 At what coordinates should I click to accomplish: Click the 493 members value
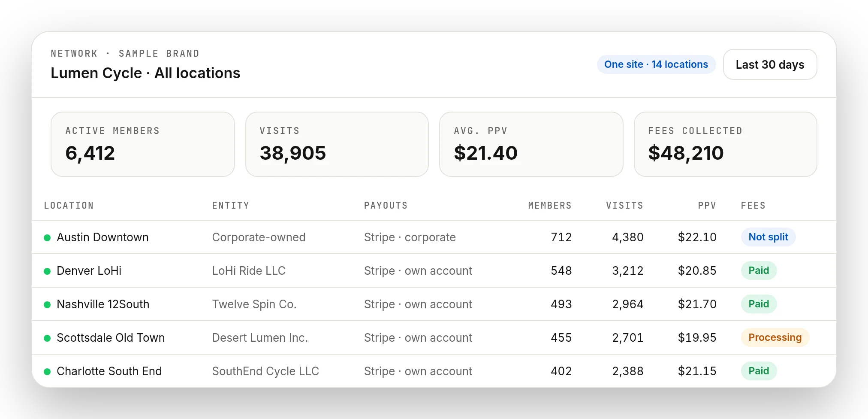pos(561,304)
